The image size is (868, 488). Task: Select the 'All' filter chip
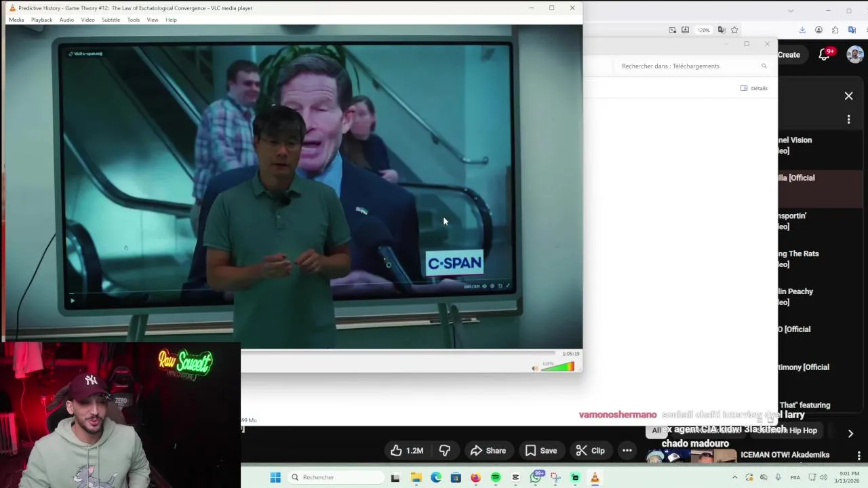656,430
